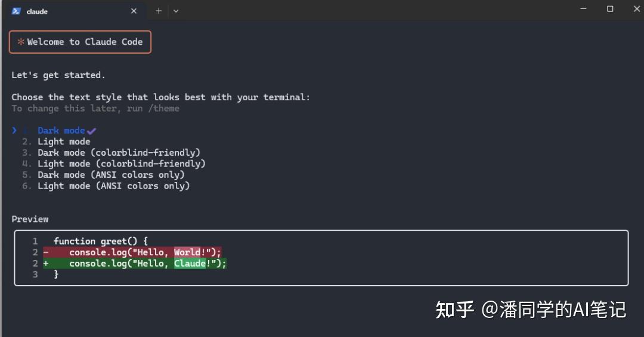Minimize the terminal window
Viewport: 644px width, 337px height.
pyautogui.click(x=582, y=9)
